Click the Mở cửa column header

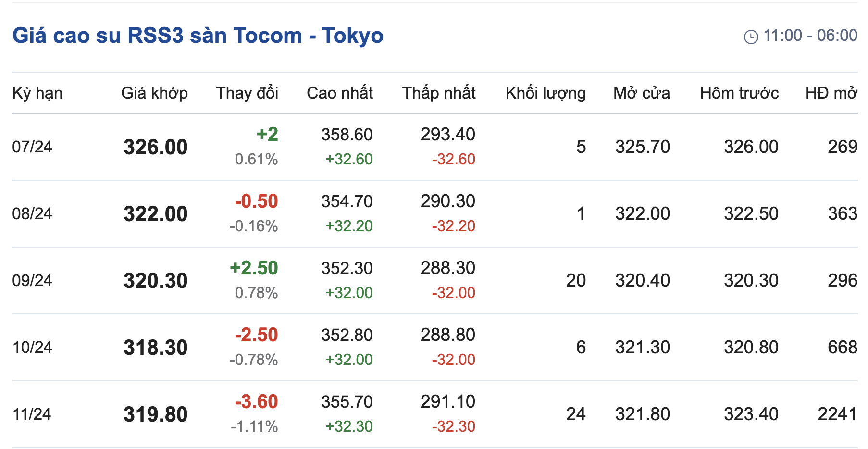(642, 93)
